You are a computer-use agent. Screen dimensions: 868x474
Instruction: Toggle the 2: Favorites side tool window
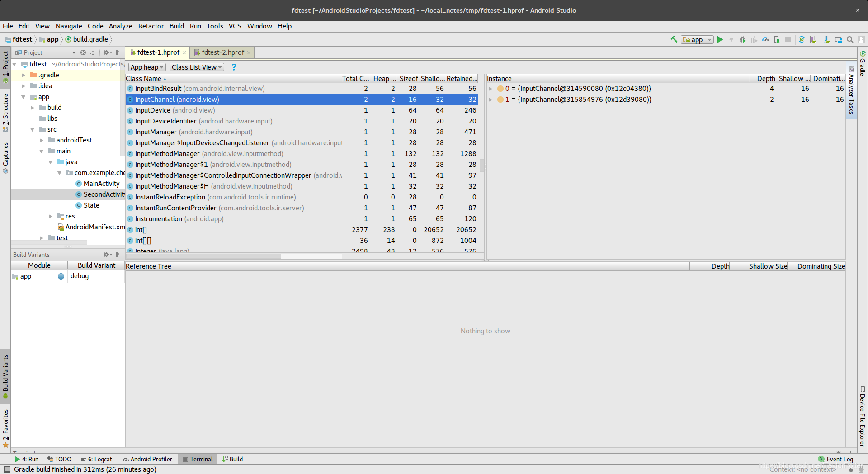click(5, 428)
